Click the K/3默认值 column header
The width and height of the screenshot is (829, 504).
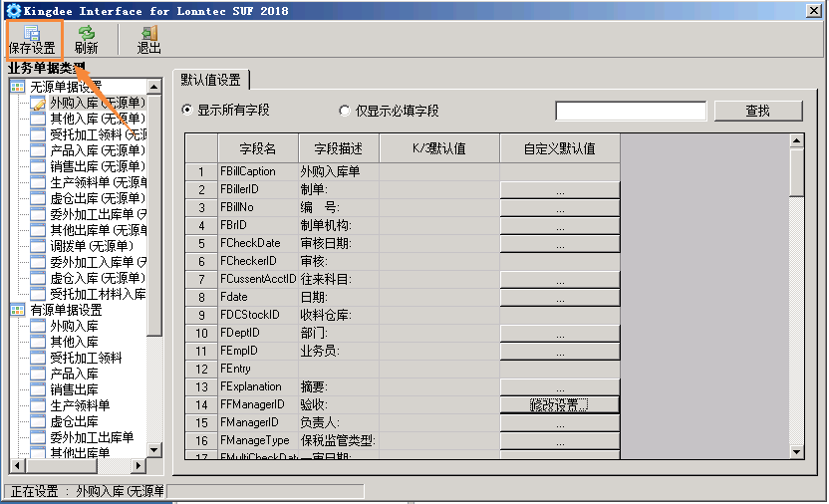439,148
